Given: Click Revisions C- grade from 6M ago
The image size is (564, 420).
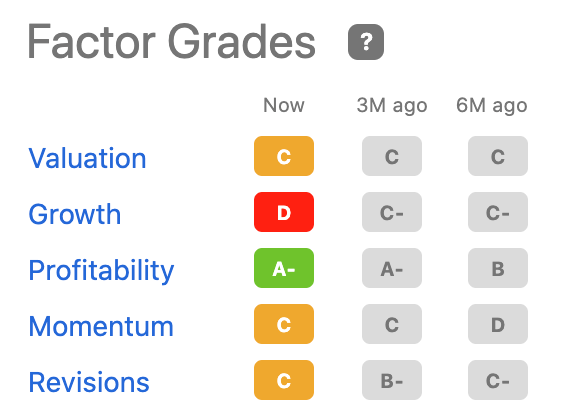Looking at the screenshot, I should pos(498,380).
